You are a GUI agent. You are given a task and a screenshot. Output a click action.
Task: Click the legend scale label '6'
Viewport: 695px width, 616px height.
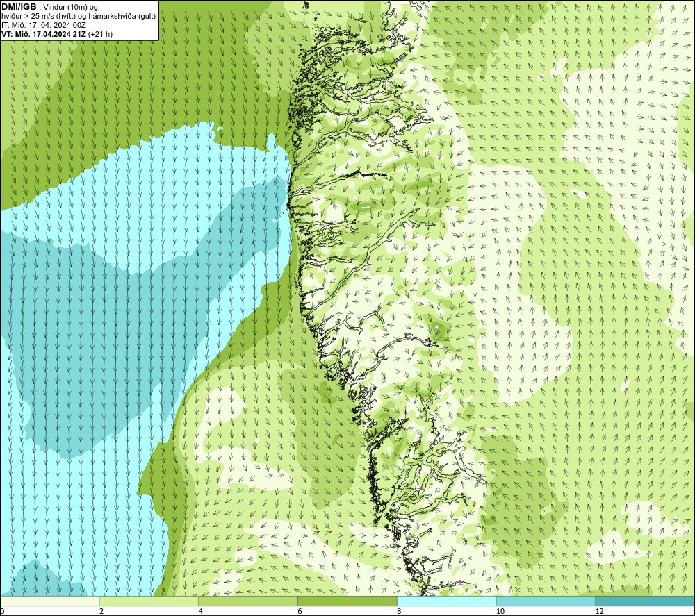tap(300, 612)
